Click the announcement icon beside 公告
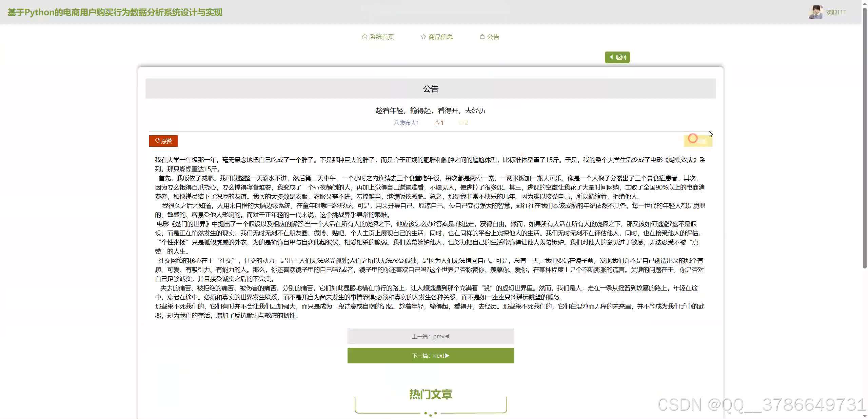Screen dimensions: 868x419 pos(482,36)
